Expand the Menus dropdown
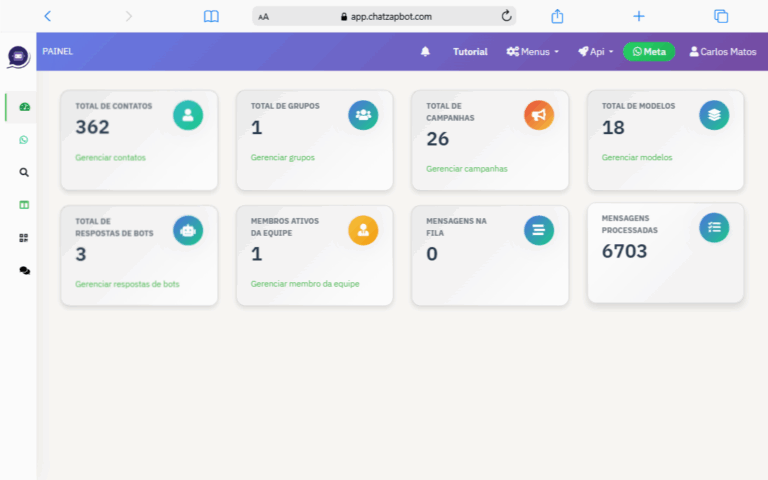 pyautogui.click(x=532, y=51)
